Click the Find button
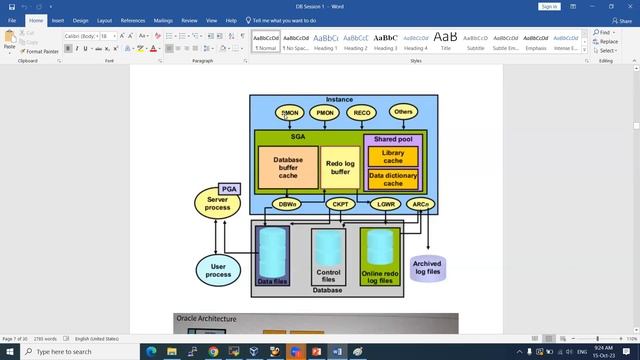 604,32
